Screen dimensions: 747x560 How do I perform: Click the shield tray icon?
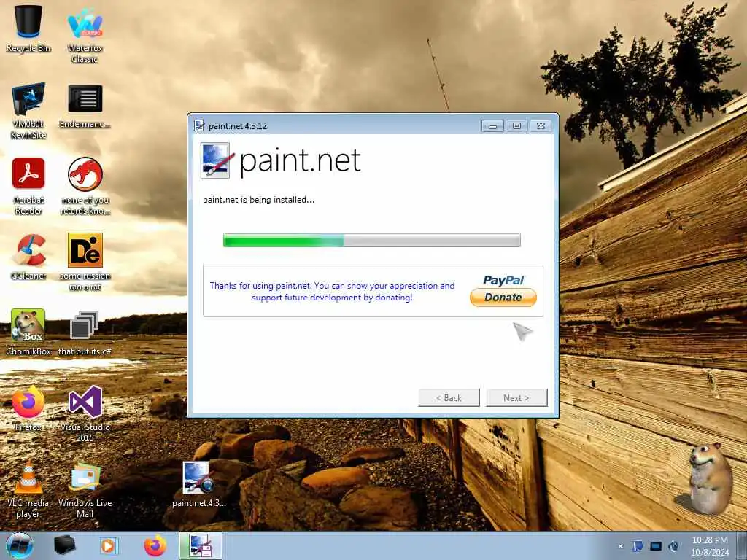(638, 546)
